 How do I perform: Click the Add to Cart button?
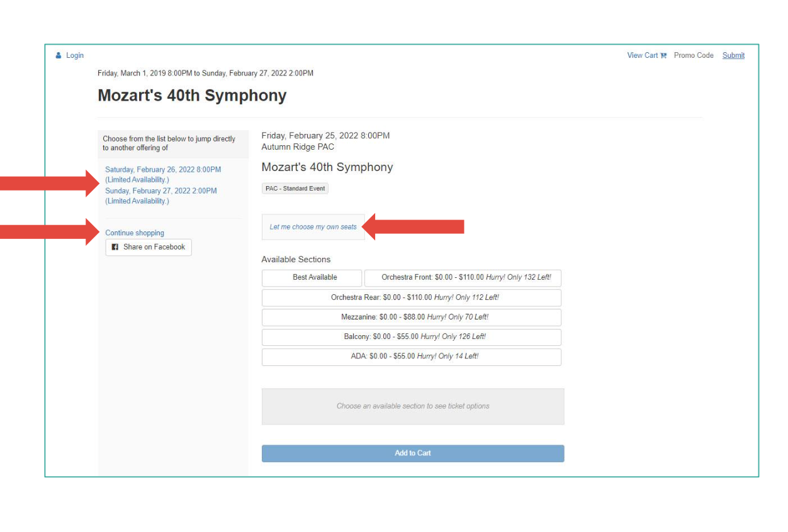coord(413,453)
